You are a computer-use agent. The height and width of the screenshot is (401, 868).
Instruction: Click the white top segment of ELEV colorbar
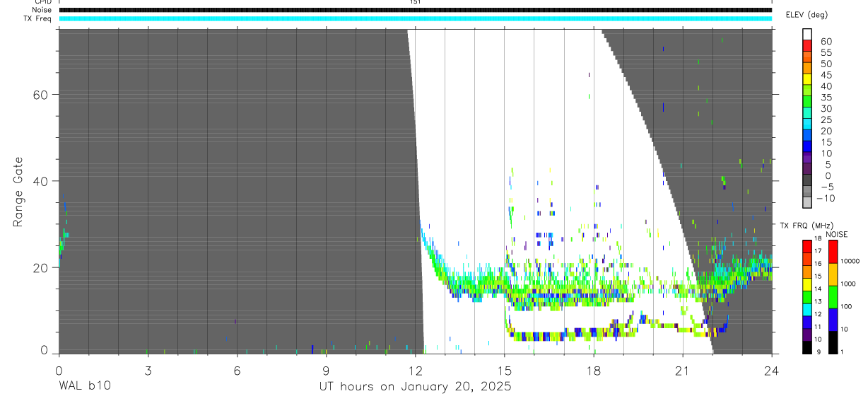tap(807, 33)
